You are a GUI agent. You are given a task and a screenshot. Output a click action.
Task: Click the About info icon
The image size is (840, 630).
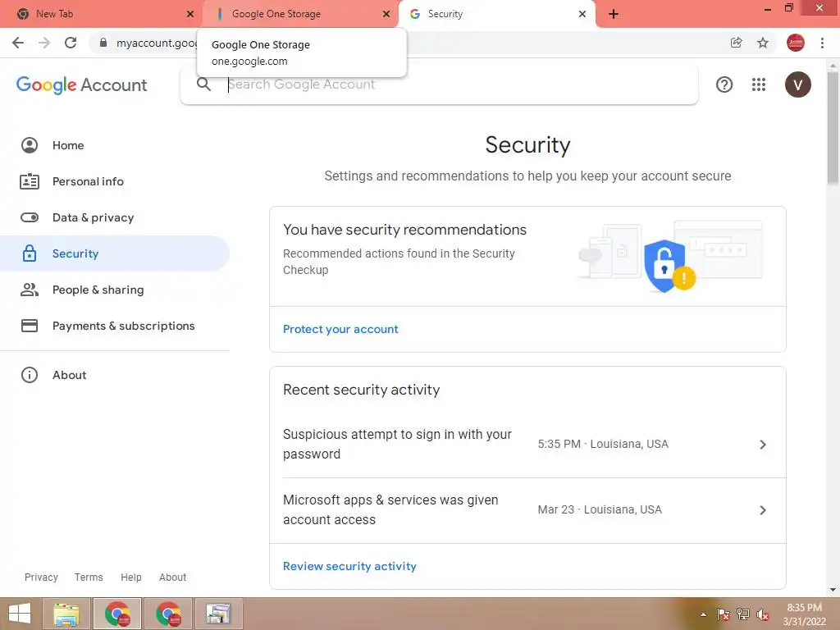(x=30, y=375)
